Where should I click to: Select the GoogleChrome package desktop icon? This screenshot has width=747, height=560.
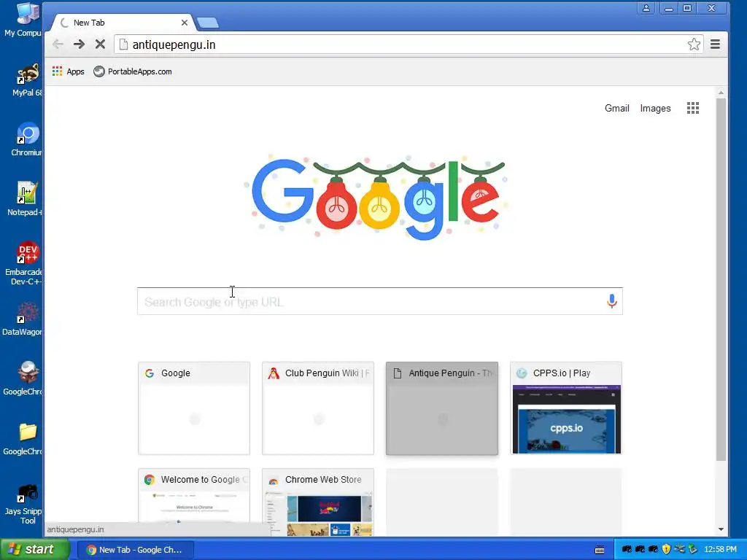[24, 378]
